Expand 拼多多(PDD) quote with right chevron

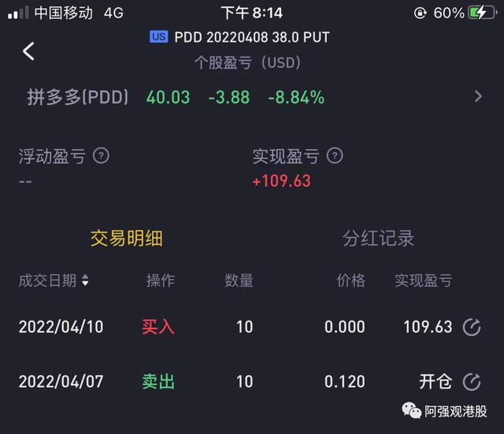pos(478,96)
